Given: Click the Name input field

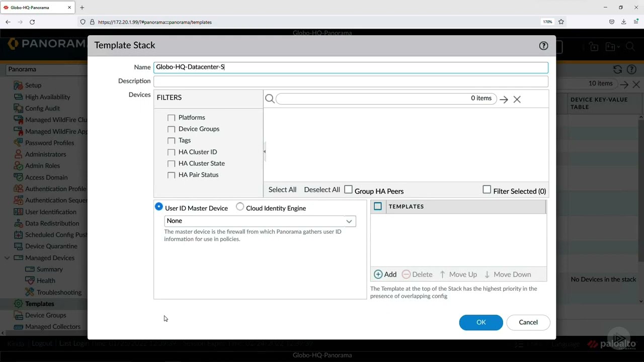Looking at the screenshot, I should pos(351,67).
